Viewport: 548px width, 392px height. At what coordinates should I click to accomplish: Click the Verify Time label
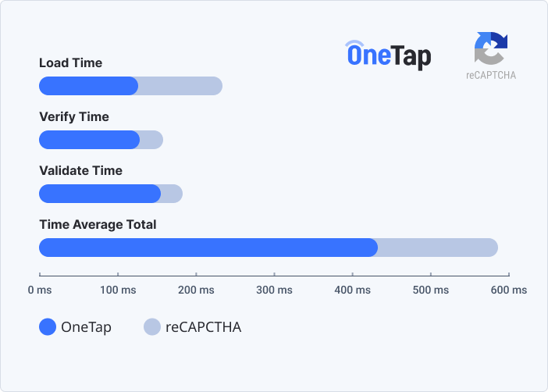click(74, 116)
